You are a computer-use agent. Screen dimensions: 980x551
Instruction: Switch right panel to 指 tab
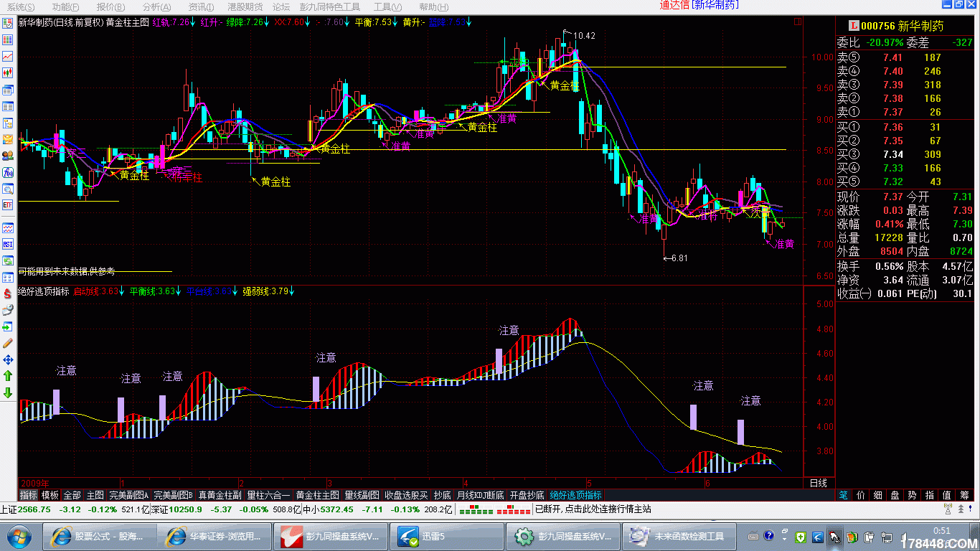click(x=930, y=495)
